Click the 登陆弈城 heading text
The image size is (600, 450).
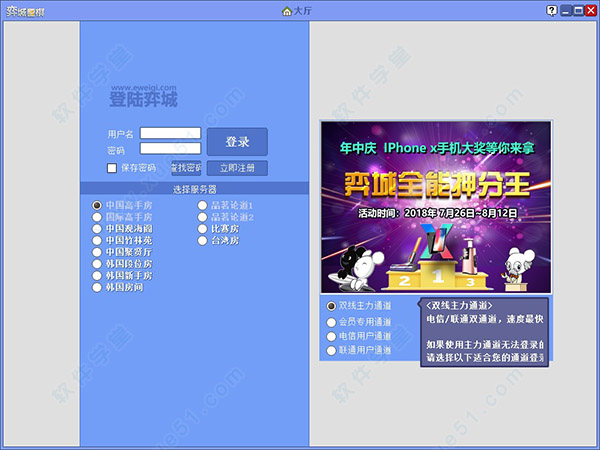143,100
